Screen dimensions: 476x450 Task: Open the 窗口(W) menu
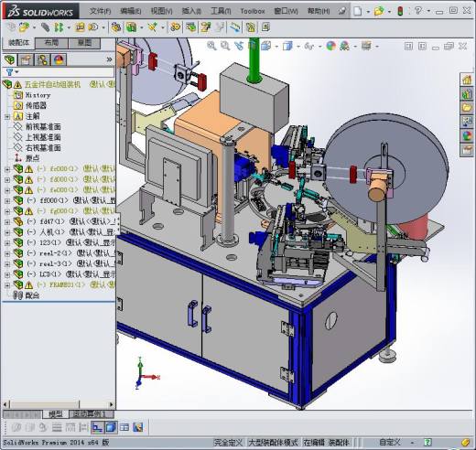(286, 11)
